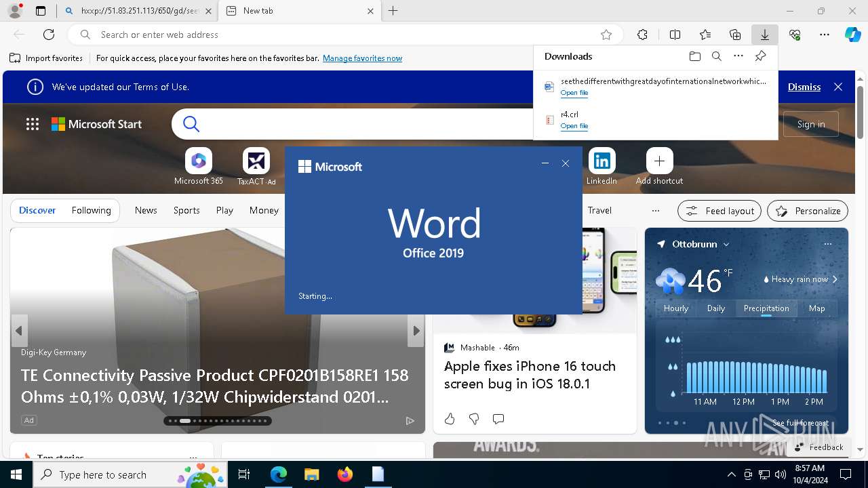
Task: Toggle Split screen view icon
Action: [675, 35]
